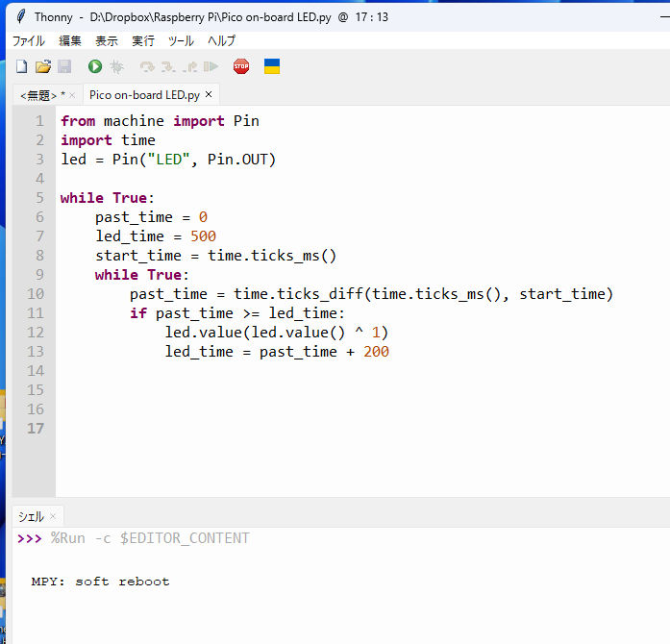
Task: Click the Step into debug icon
Action: pos(168,66)
